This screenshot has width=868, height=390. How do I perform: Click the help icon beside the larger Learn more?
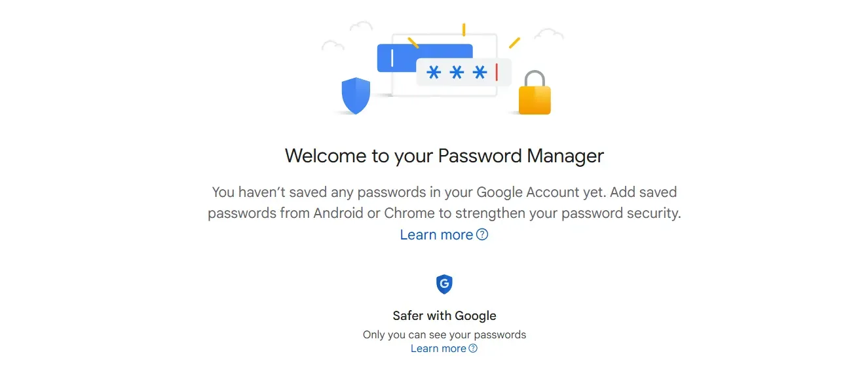tap(482, 234)
